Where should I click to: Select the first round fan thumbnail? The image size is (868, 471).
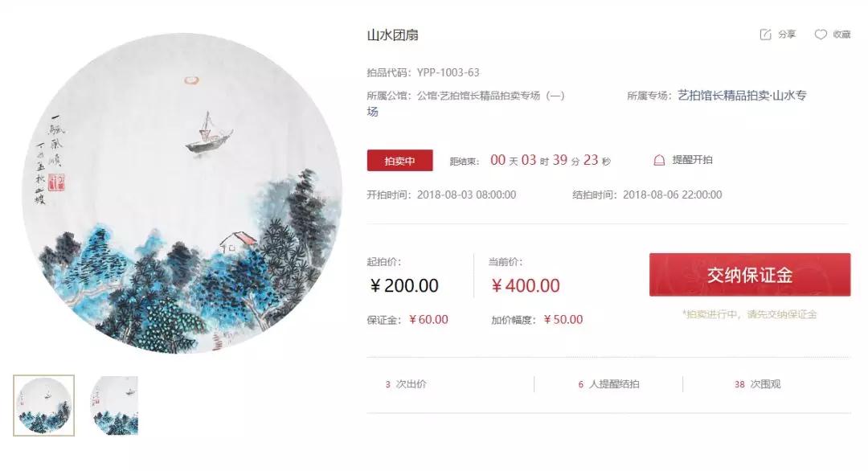click(43, 405)
